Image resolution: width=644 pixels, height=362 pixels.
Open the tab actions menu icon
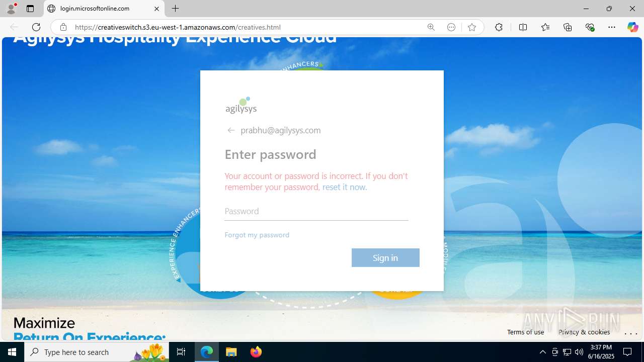(30, 9)
